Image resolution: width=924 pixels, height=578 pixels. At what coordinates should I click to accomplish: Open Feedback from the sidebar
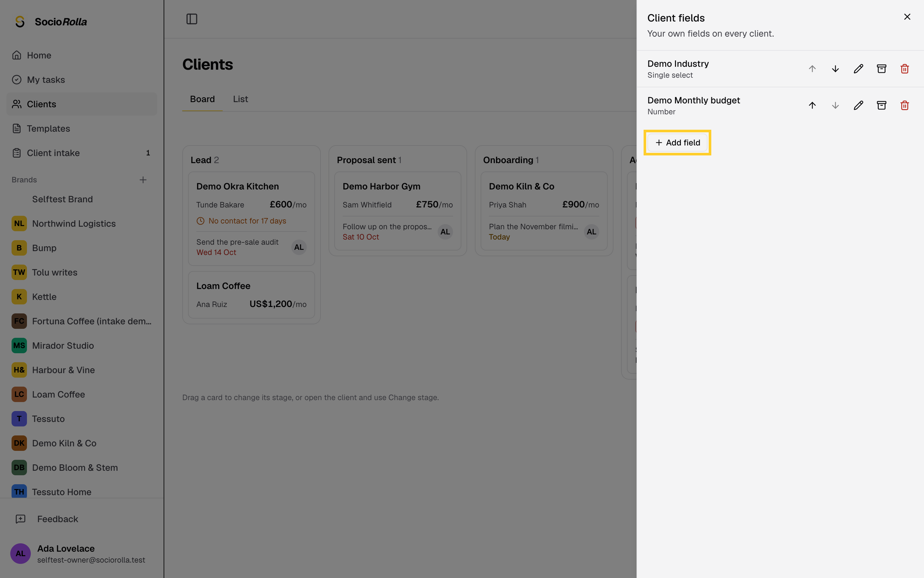[x=82, y=519]
